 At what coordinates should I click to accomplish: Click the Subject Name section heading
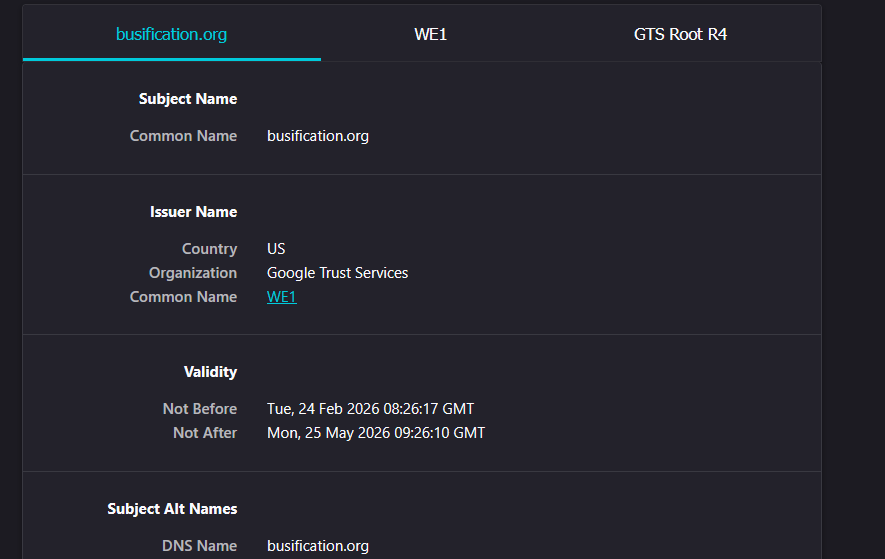point(188,99)
